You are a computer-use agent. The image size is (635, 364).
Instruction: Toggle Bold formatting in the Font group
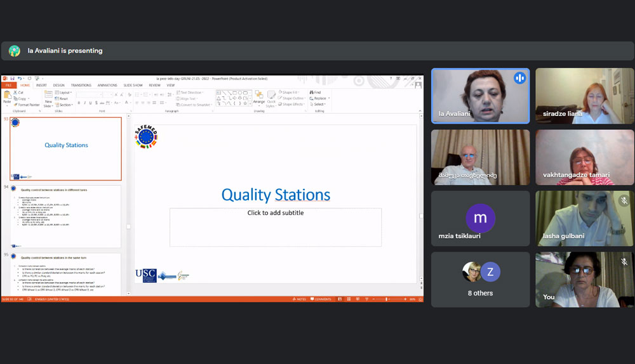click(79, 103)
